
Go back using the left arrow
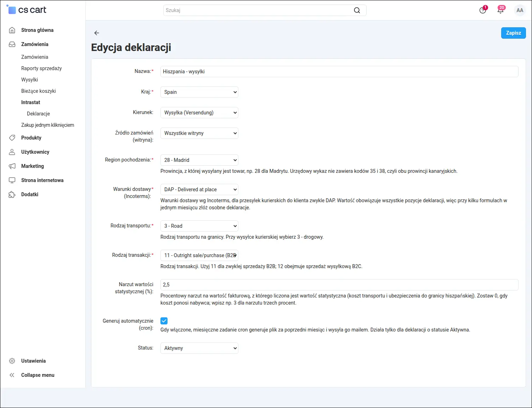[96, 33]
